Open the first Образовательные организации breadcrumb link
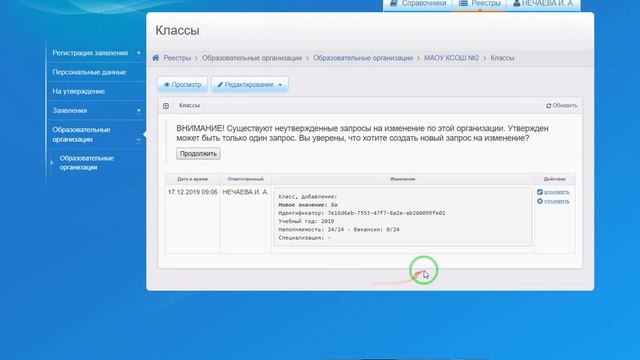640x360 pixels. tap(252, 58)
